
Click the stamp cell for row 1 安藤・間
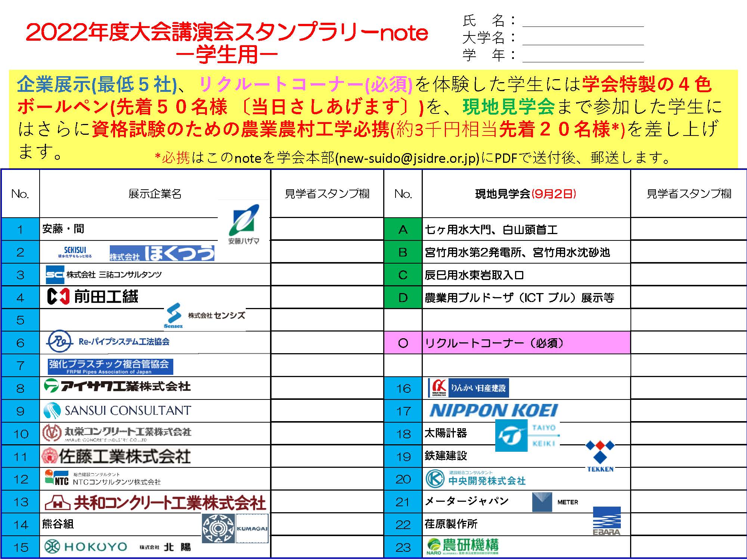click(x=327, y=229)
